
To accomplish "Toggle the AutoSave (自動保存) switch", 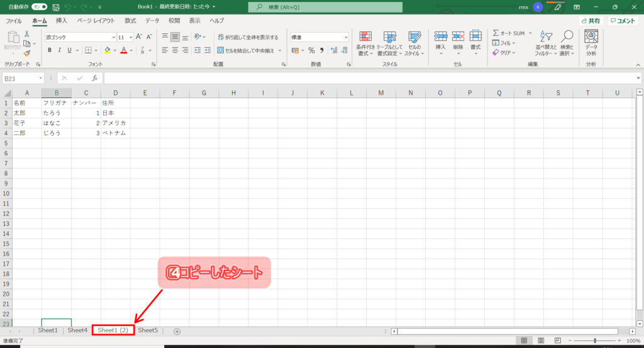I will (40, 6).
